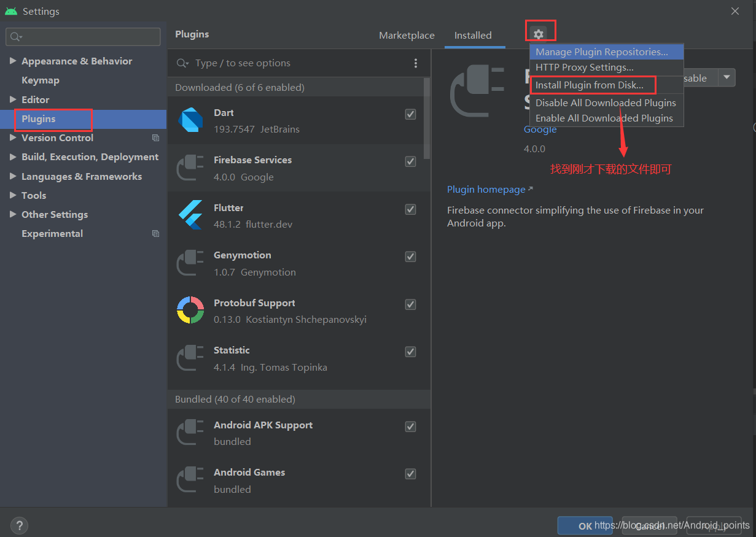The height and width of the screenshot is (537, 756).
Task: Click the Android Games plug icon
Action: tap(190, 481)
